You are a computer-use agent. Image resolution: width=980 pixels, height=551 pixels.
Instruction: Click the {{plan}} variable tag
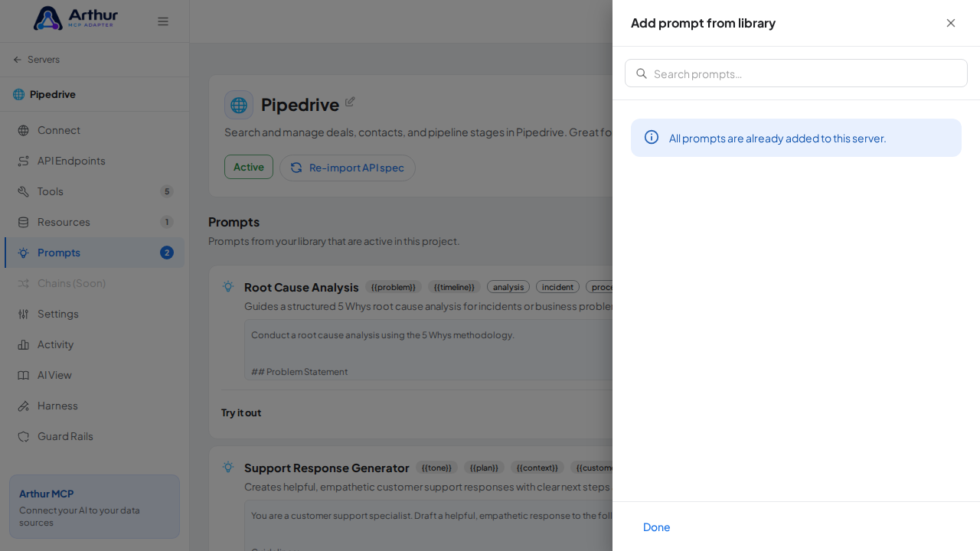click(x=484, y=468)
